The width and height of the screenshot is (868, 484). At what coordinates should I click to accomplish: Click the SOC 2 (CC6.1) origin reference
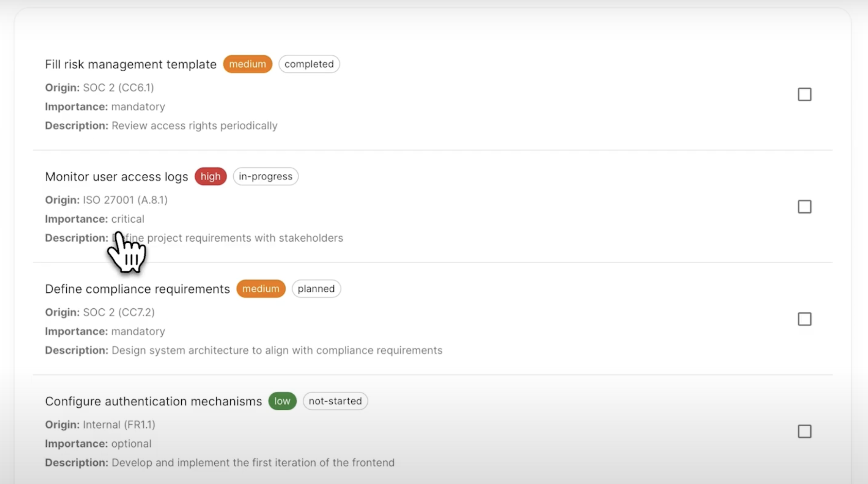point(118,88)
